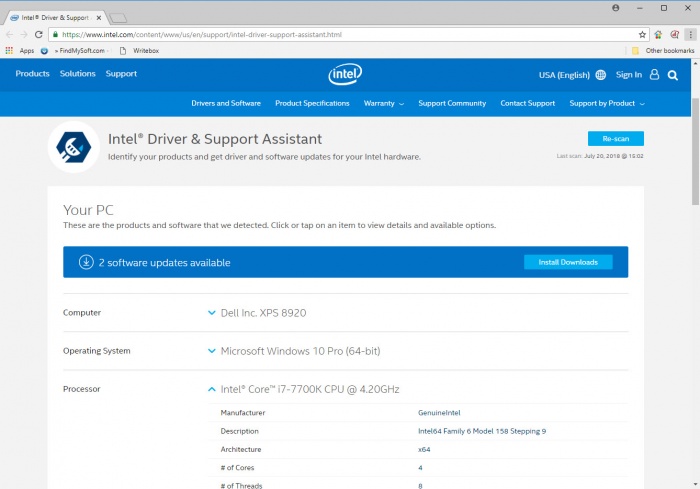Open the Products menu
Viewport: 700px width, 489px height.
click(x=33, y=74)
